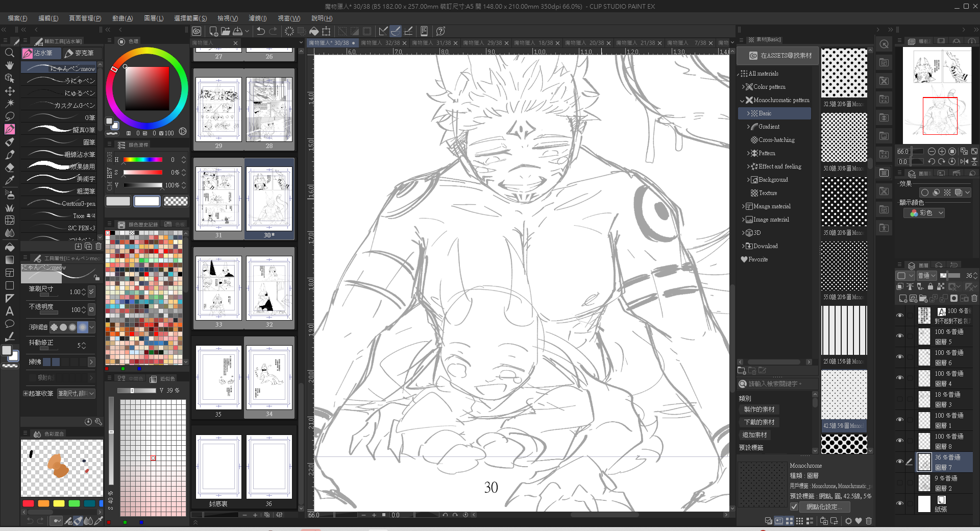Hide layer 圖層 4 with eye icon
Viewport: 980px width, 531px height.
tap(899, 378)
